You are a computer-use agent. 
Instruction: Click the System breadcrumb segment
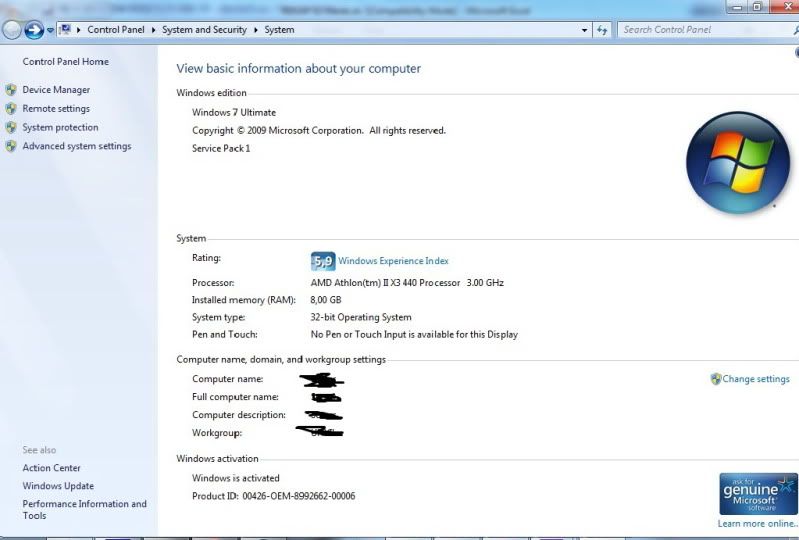pyautogui.click(x=279, y=30)
